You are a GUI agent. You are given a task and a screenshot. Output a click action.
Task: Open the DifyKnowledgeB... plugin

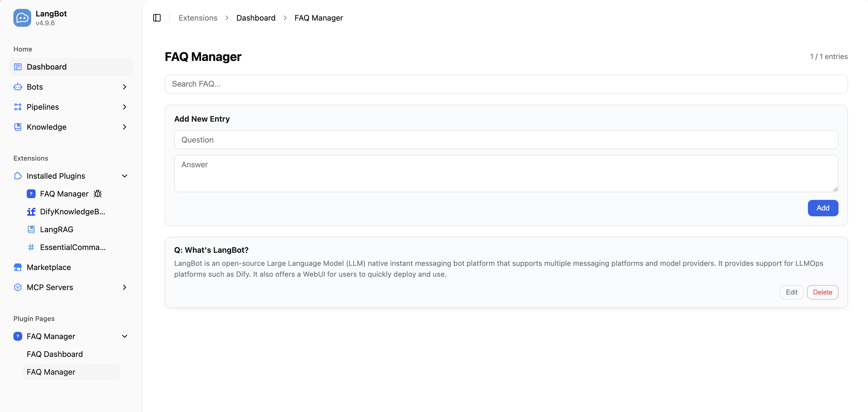pos(72,211)
